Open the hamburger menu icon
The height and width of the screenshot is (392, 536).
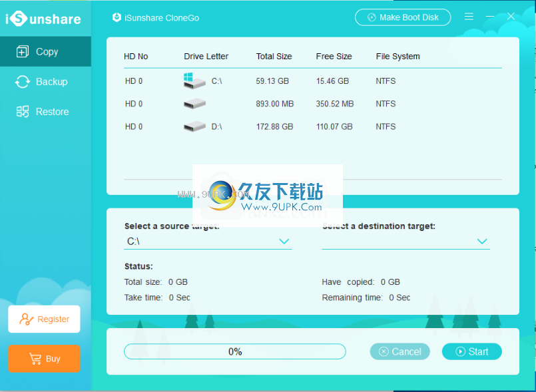coord(469,17)
